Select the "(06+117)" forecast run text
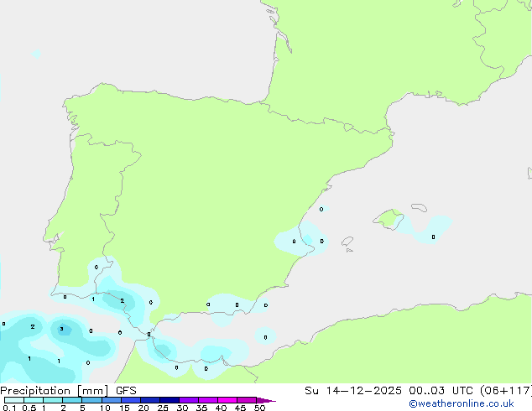Viewport: 532px width, 411px height. coord(506,391)
